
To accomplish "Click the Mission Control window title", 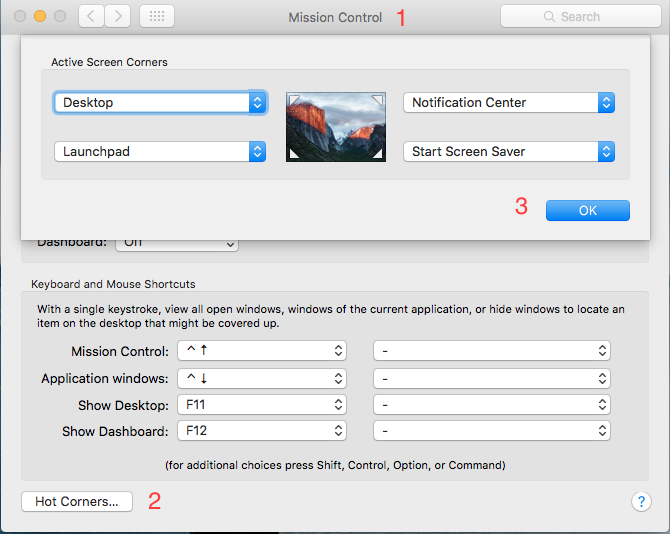I will coord(335,18).
